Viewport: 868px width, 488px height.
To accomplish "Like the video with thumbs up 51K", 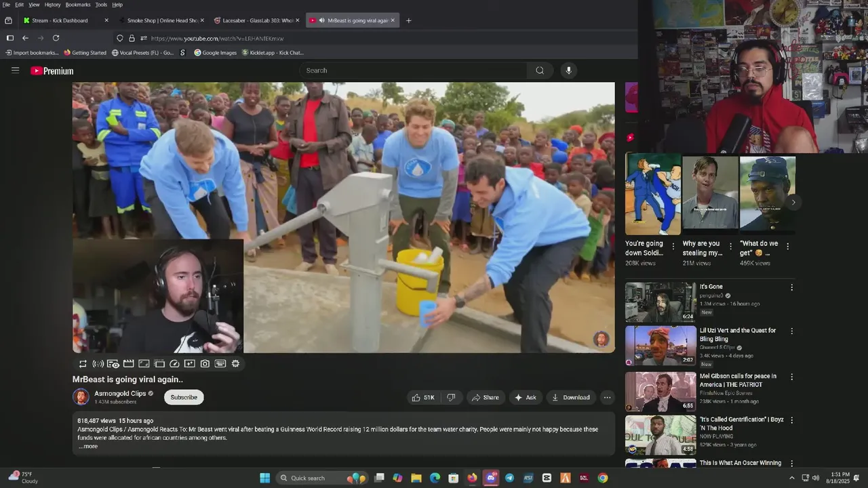I will click(423, 398).
